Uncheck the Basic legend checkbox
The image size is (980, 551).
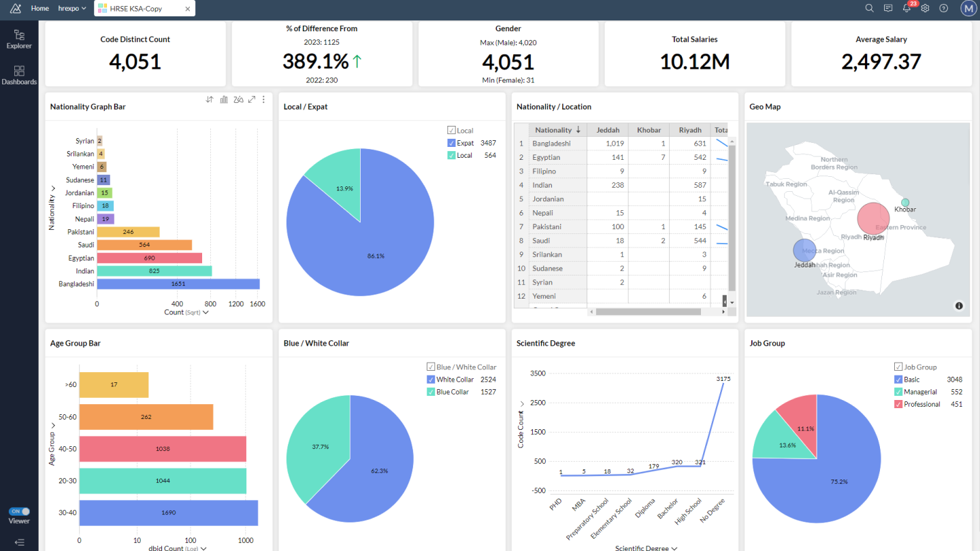pyautogui.click(x=898, y=380)
